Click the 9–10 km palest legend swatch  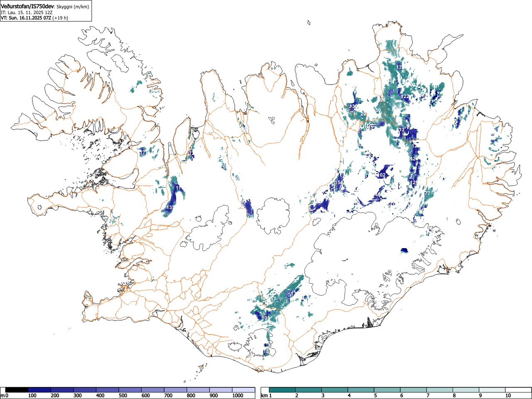tap(492, 390)
